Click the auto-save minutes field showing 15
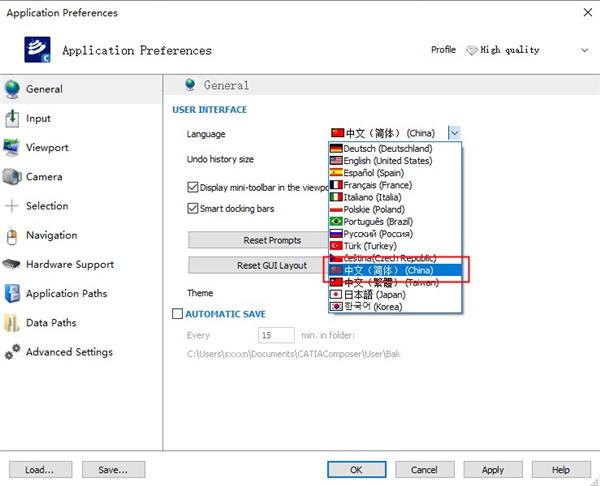 click(276, 335)
